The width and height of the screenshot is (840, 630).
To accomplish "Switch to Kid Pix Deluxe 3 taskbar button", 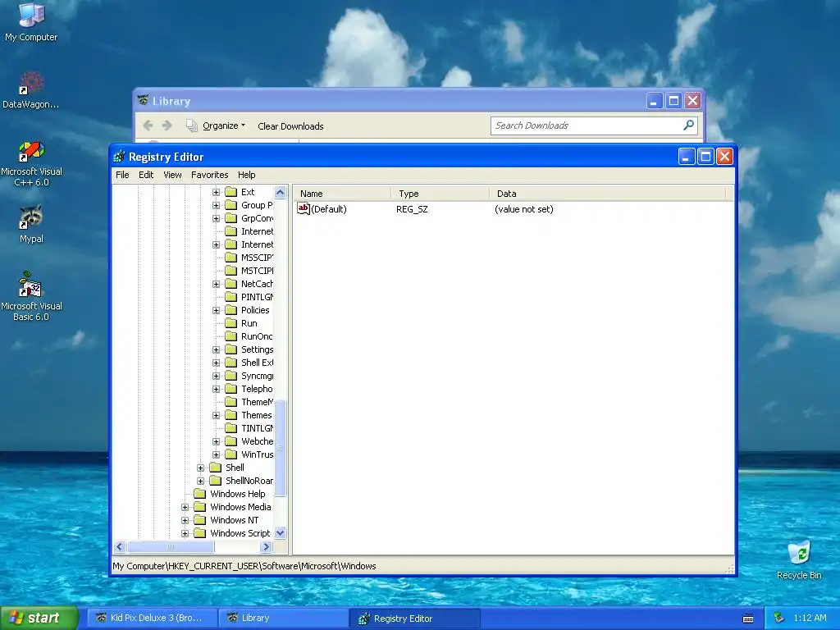I will click(x=152, y=618).
